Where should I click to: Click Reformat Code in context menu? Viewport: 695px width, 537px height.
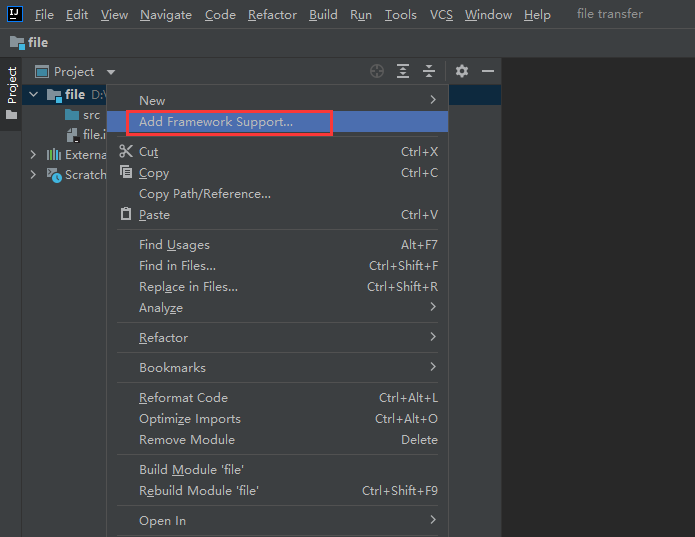coord(183,398)
